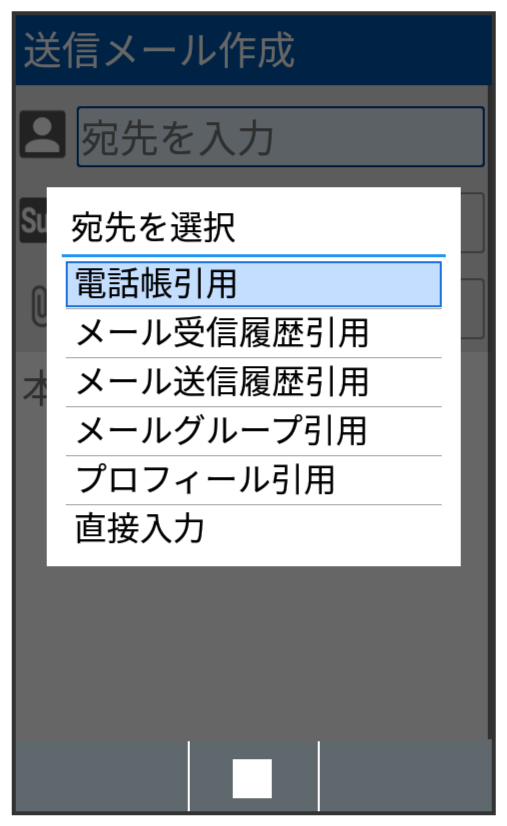
Task: Click the dimmed area below the dialog
Action: 253,652
